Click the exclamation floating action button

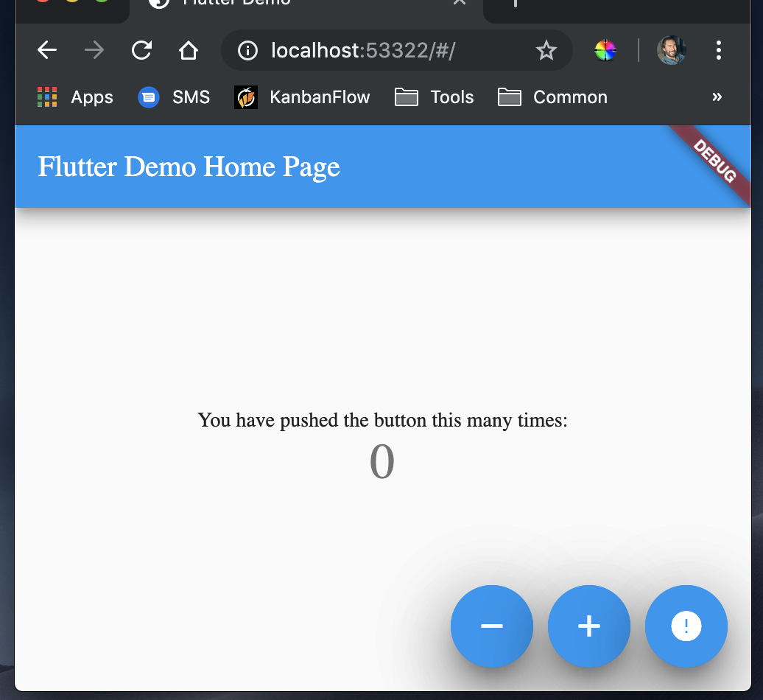click(x=686, y=626)
